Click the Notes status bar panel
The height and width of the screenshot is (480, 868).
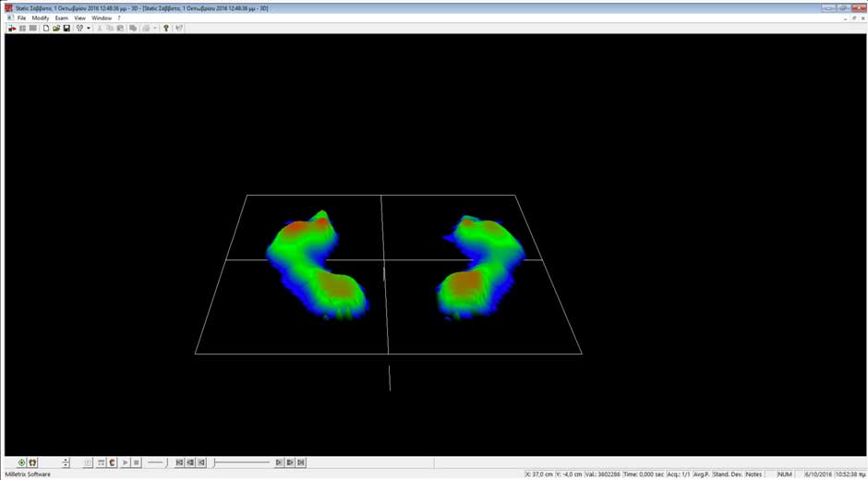(754, 474)
